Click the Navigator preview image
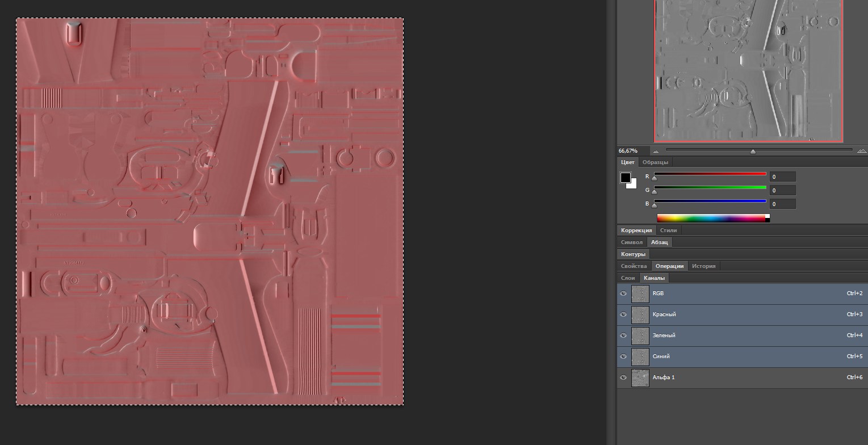The width and height of the screenshot is (868, 445). (748, 70)
